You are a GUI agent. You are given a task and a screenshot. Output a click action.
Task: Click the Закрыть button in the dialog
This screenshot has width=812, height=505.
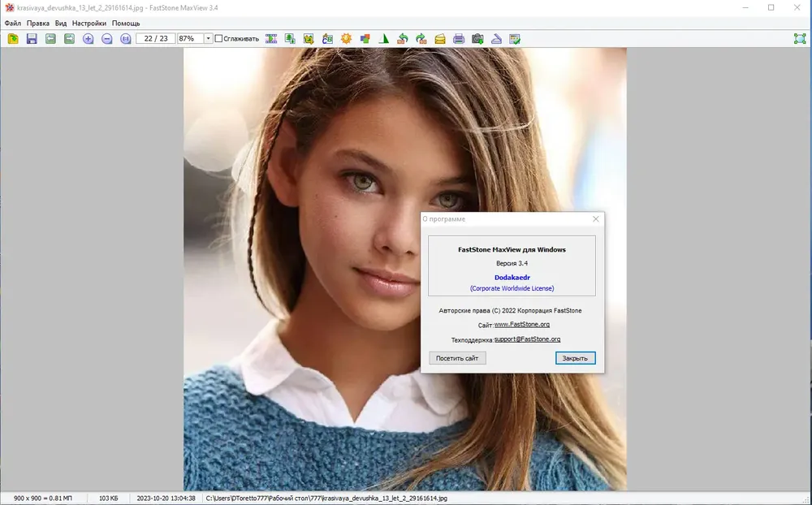576,358
